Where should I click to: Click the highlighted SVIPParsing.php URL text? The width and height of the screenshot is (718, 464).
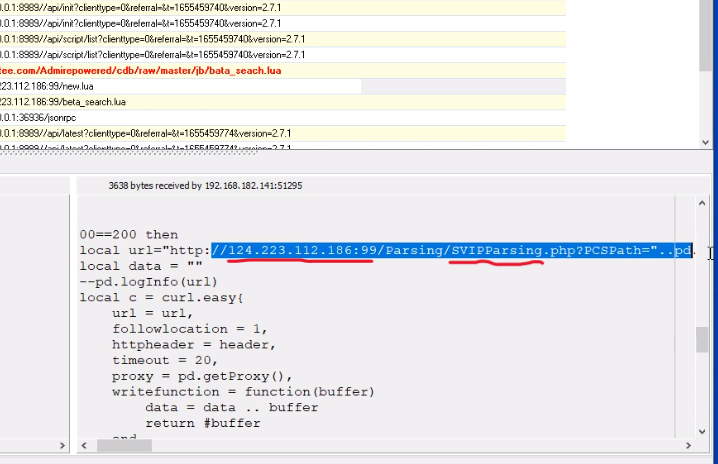451,250
